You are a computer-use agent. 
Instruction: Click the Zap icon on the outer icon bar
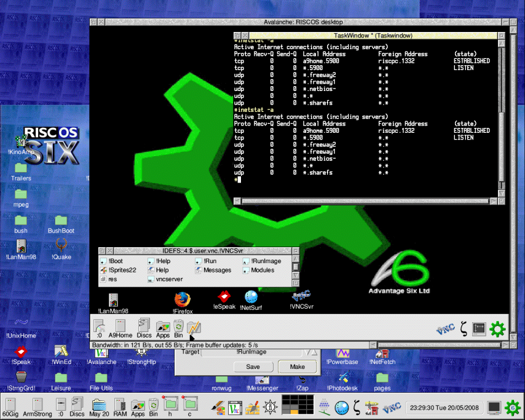pos(357,408)
